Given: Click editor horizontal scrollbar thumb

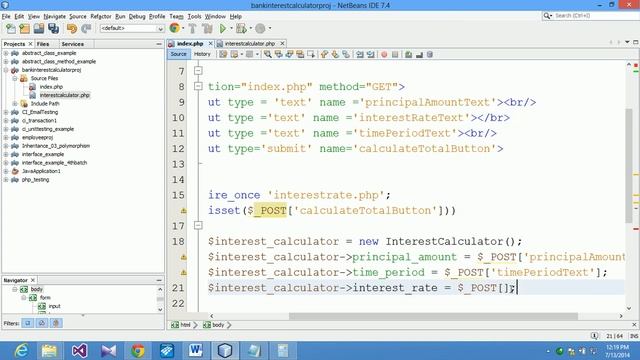Looking at the screenshot, I should [x=433, y=316].
